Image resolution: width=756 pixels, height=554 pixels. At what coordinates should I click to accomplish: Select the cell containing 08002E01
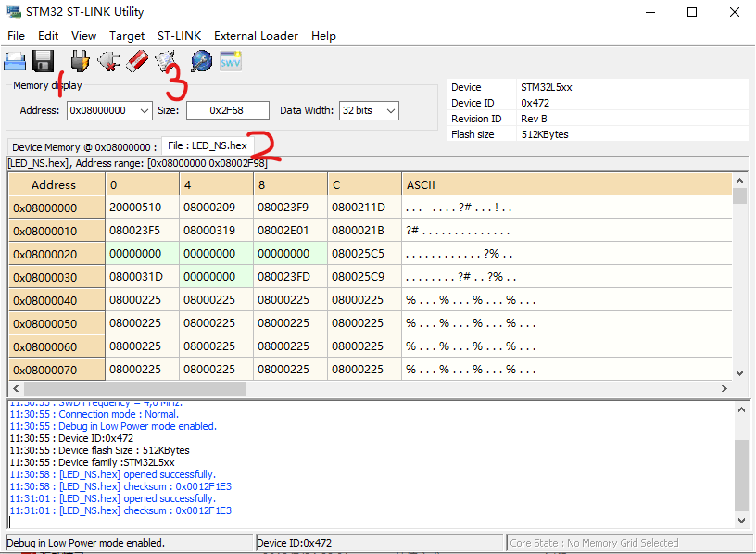coord(290,231)
